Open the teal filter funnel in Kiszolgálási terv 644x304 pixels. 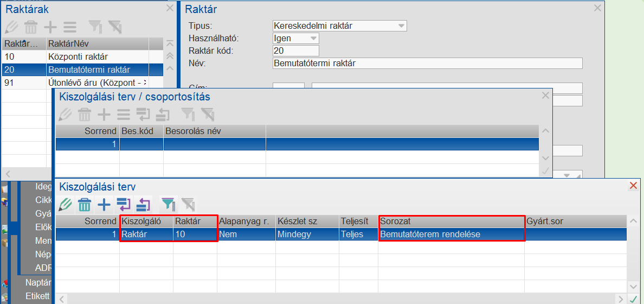coord(168,204)
